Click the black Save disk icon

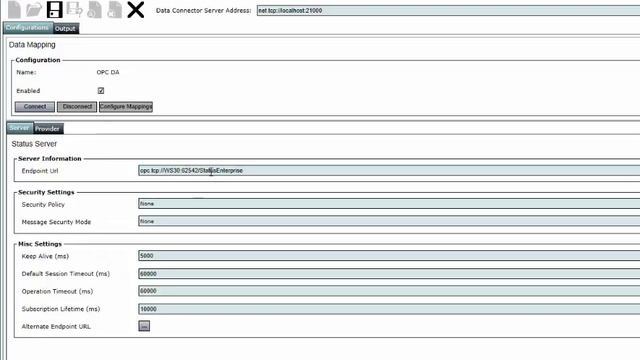pyautogui.click(x=54, y=9)
